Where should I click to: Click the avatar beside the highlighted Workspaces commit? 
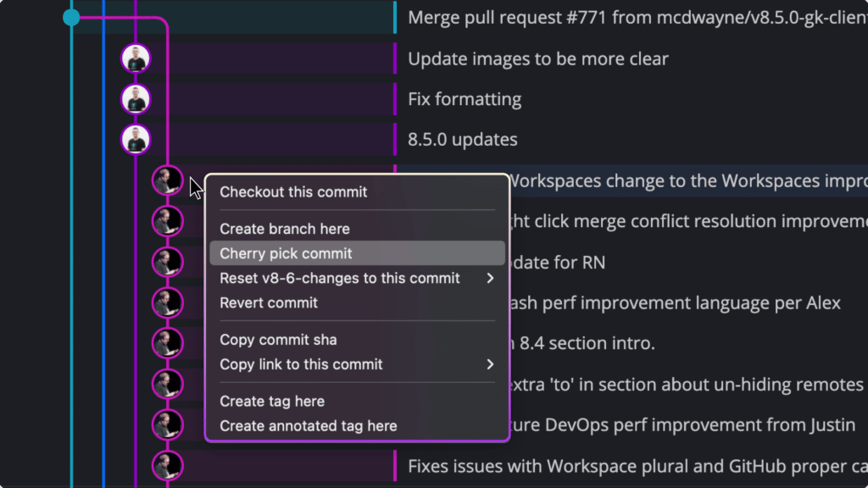[167, 180]
